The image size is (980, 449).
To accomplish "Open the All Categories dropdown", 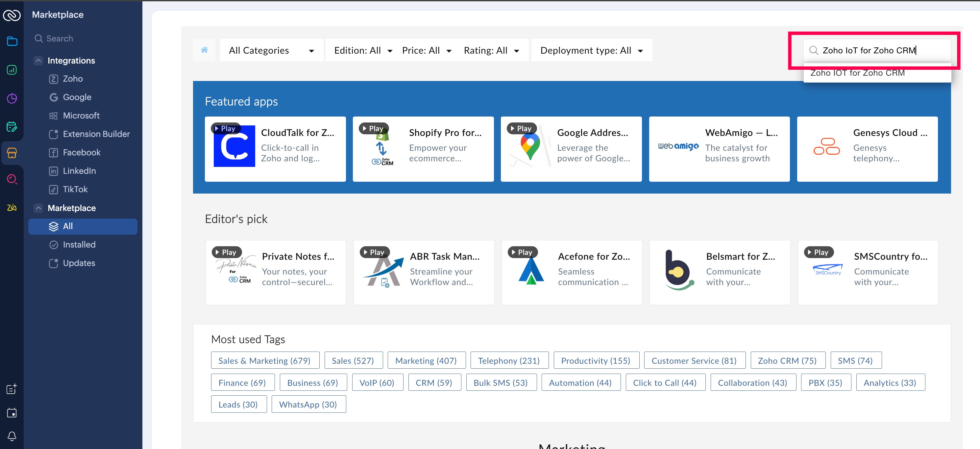I will click(271, 50).
